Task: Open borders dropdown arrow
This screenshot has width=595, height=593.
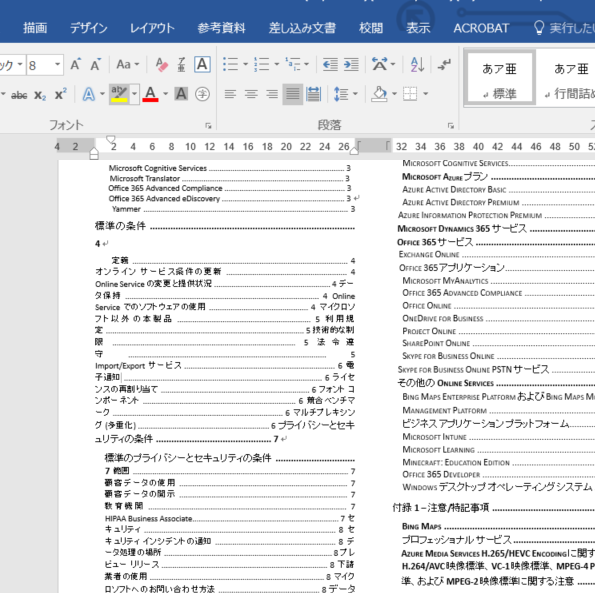Action: pyautogui.click(x=426, y=94)
